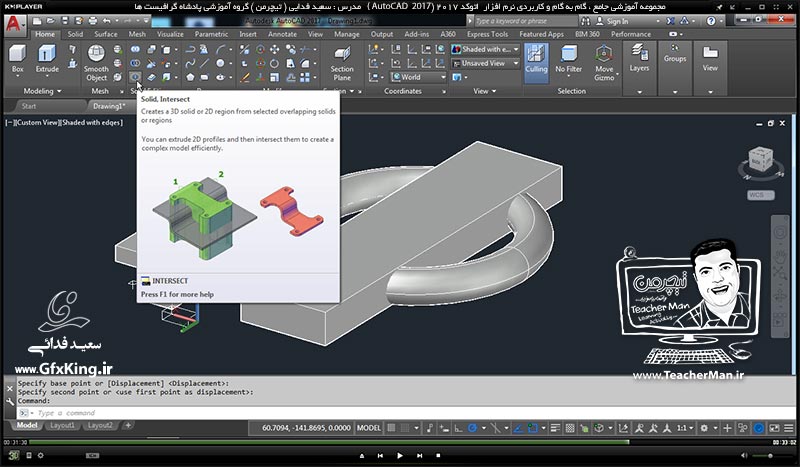Open the Annotate ribbon tab
Screen dimensions: 800x467
282,34
